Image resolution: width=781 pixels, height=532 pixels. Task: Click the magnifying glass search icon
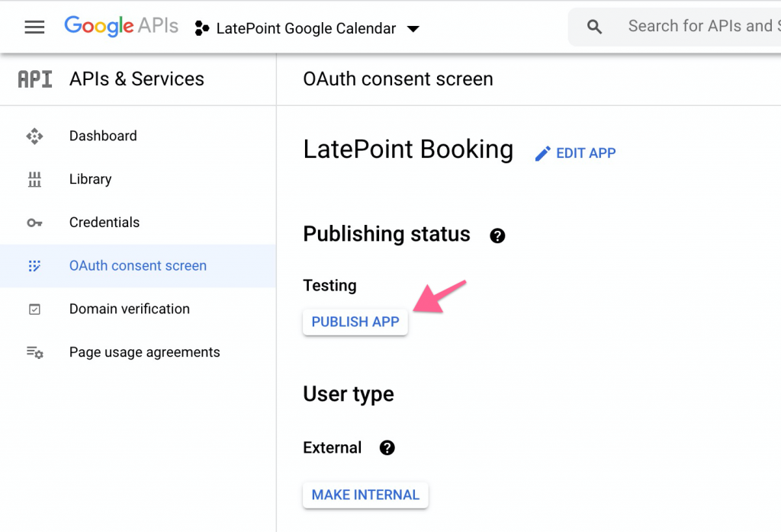pyautogui.click(x=593, y=25)
